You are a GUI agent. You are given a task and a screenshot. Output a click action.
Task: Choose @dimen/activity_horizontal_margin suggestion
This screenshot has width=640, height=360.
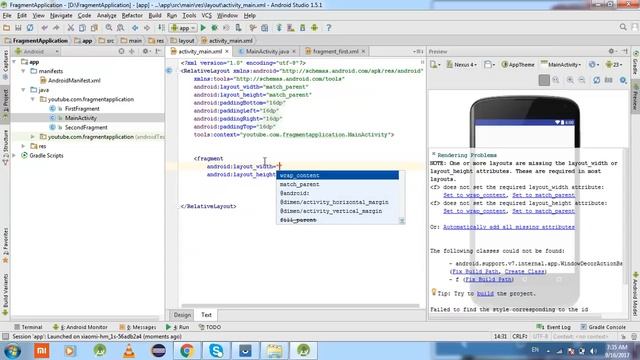[x=338, y=202]
